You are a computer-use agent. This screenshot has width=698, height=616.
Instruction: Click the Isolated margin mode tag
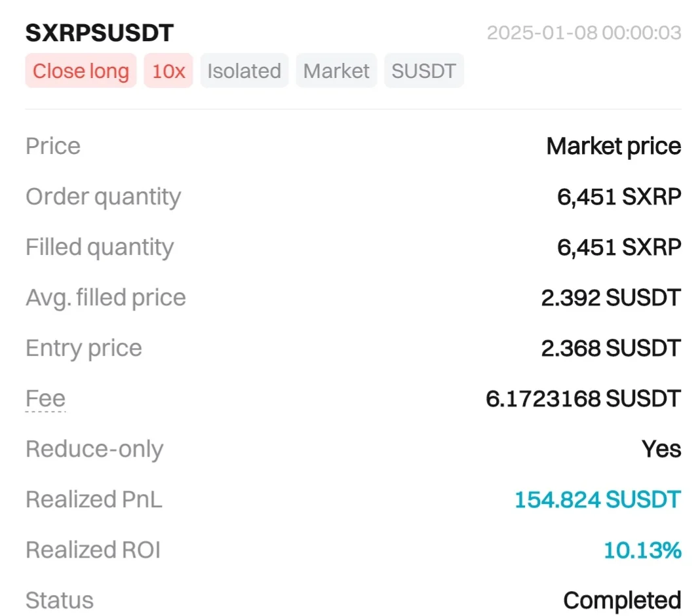coord(244,71)
